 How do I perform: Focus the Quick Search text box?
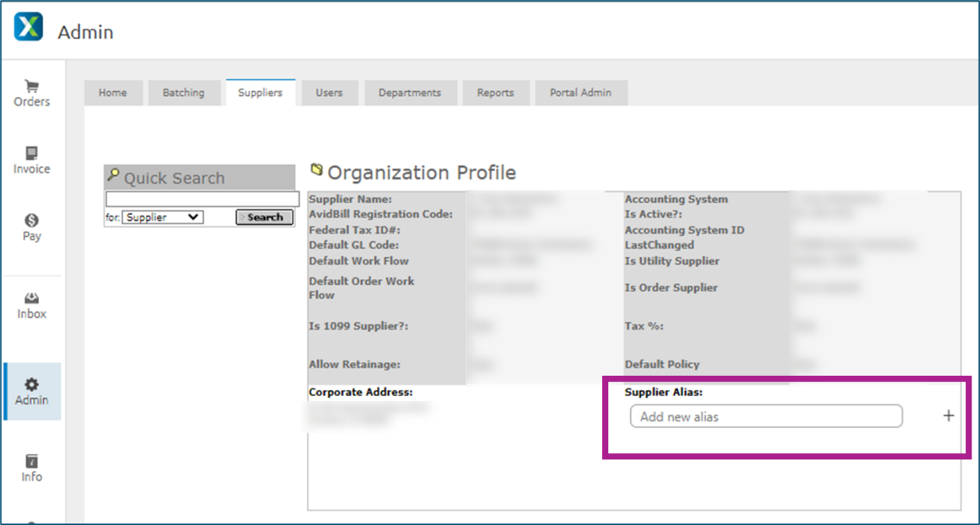coord(202,199)
